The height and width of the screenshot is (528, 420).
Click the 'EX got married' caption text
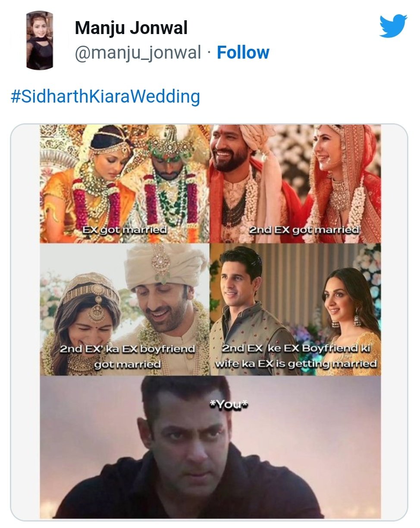125,230
